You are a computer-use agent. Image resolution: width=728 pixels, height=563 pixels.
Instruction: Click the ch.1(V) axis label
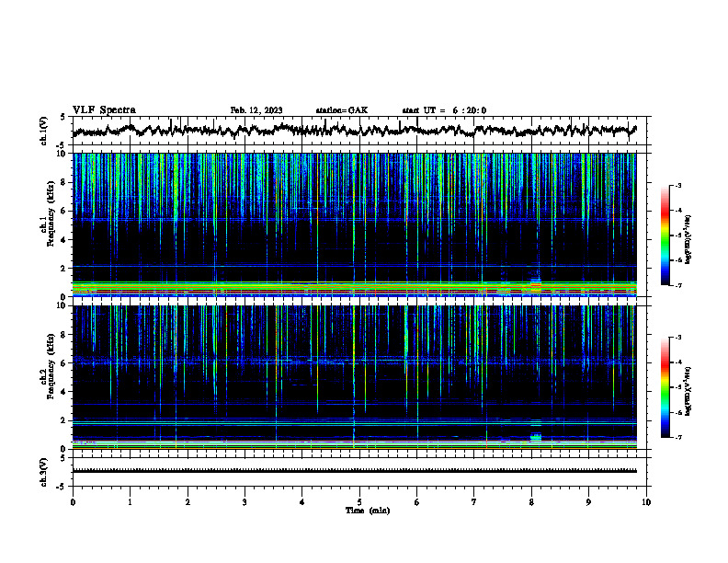[x=44, y=131]
